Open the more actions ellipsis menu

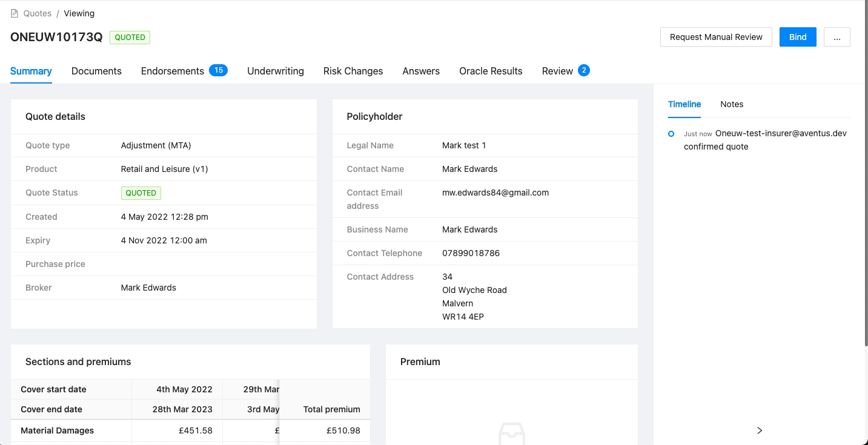(x=837, y=37)
